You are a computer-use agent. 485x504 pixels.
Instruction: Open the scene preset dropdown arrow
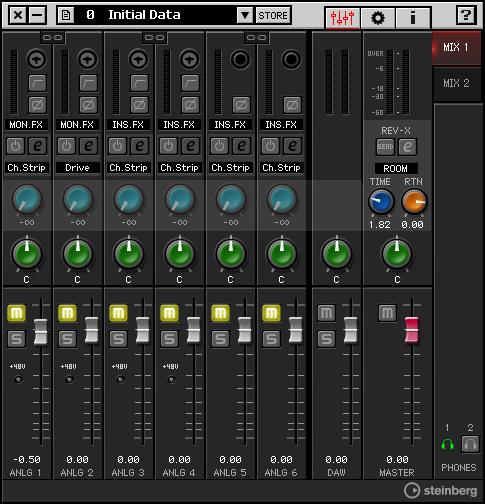pyautogui.click(x=245, y=15)
